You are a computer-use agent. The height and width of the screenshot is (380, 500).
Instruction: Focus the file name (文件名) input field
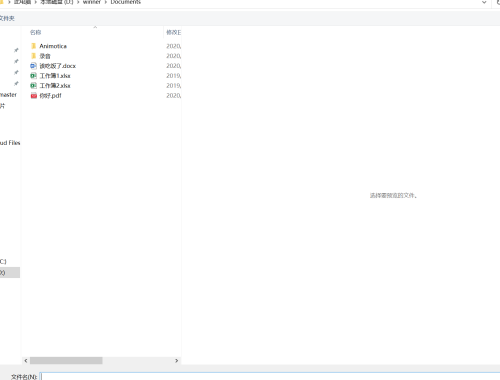[x=270, y=376]
